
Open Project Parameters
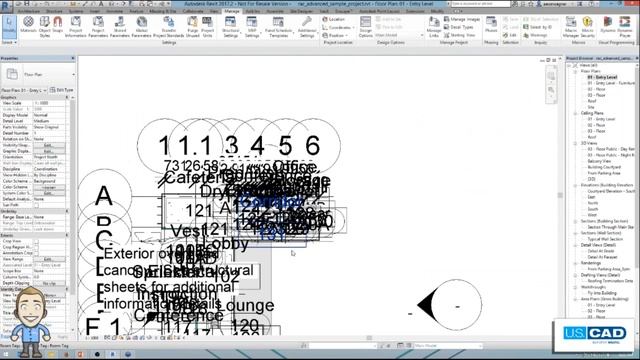[98, 27]
